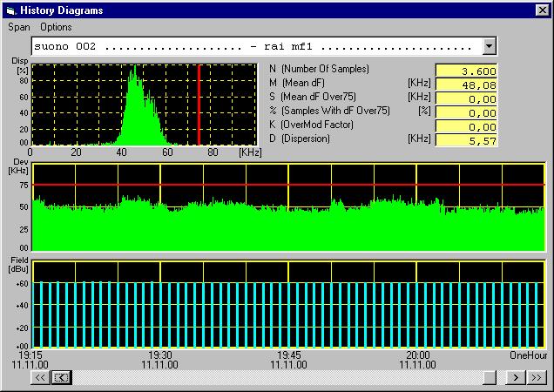554x392 pixels.
Task: Click the Samples With dF Over75 value field
Action: point(466,112)
